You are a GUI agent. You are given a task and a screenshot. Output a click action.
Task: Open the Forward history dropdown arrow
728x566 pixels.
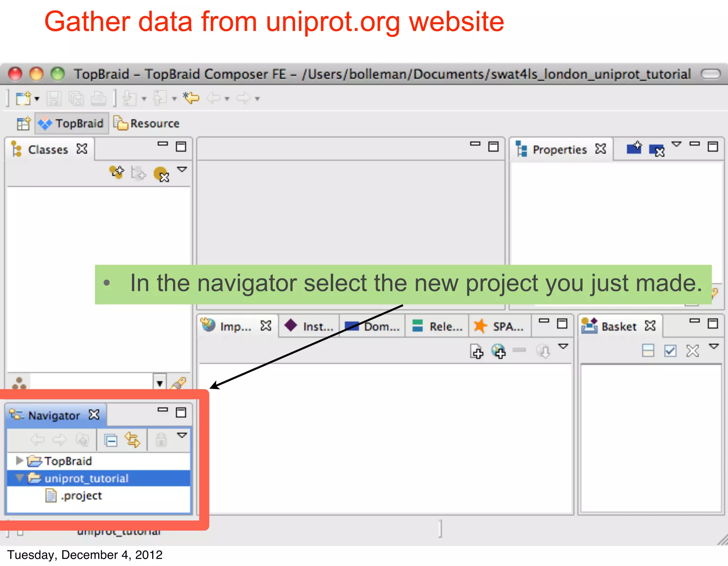(257, 98)
